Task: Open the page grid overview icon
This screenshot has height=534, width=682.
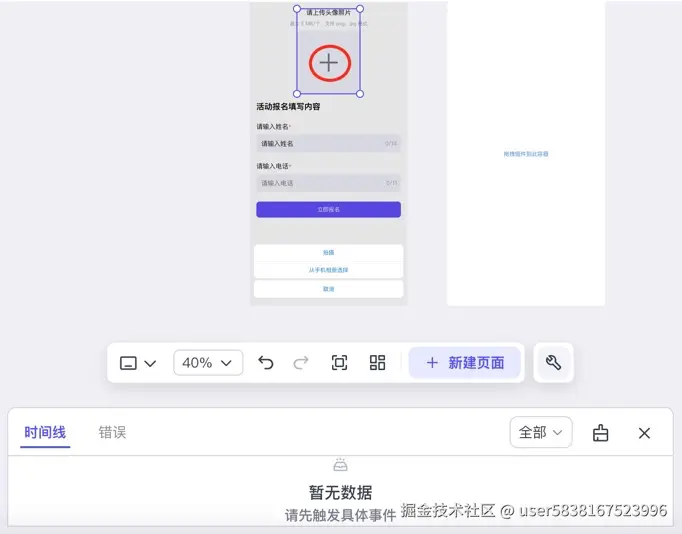Action: click(x=377, y=363)
